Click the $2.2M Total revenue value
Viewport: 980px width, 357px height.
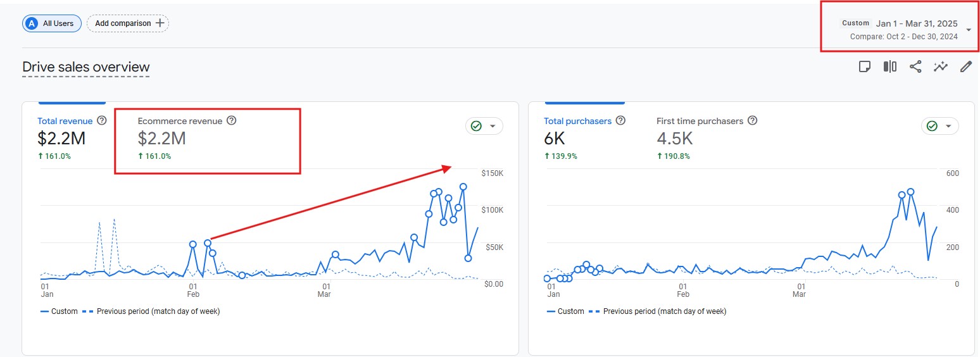click(61, 138)
